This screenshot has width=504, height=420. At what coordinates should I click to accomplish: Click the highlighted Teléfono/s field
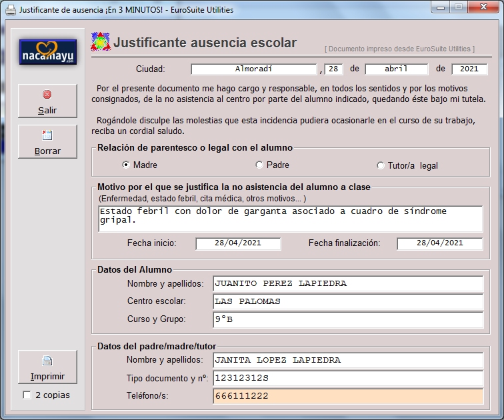(347, 396)
